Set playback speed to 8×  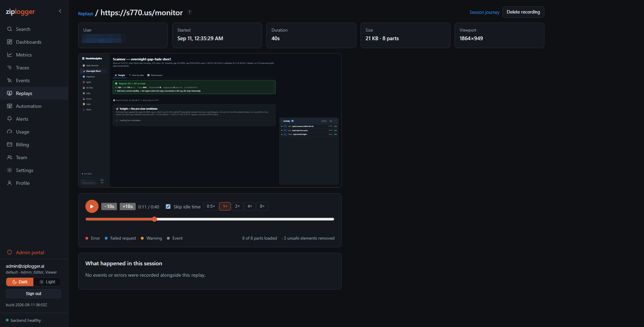[x=262, y=206]
